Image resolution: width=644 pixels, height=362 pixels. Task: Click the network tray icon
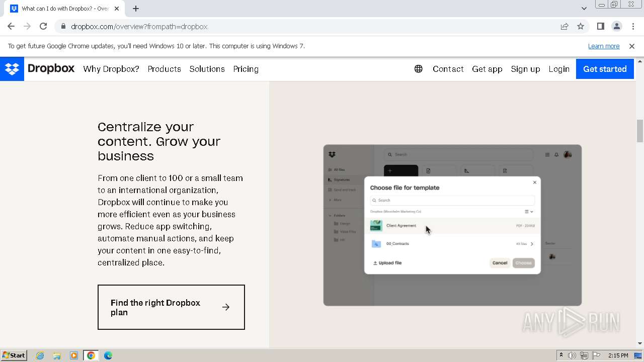584,355
